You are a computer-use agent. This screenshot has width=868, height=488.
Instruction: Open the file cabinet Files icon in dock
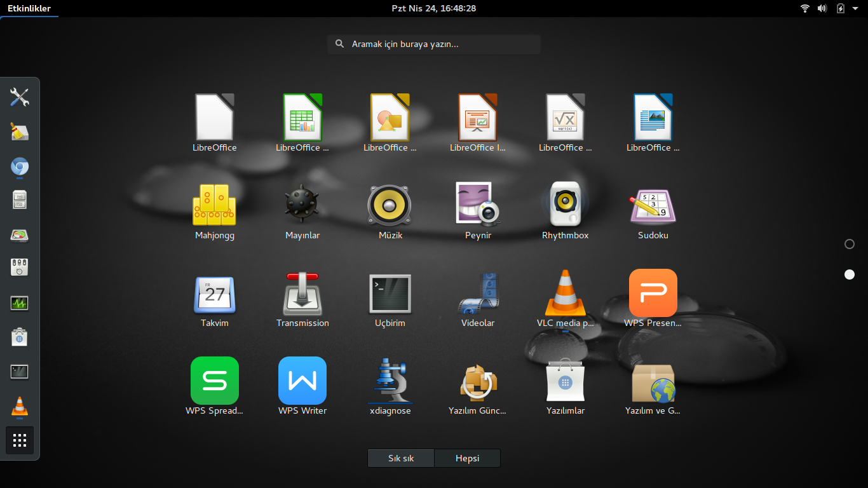click(x=20, y=200)
